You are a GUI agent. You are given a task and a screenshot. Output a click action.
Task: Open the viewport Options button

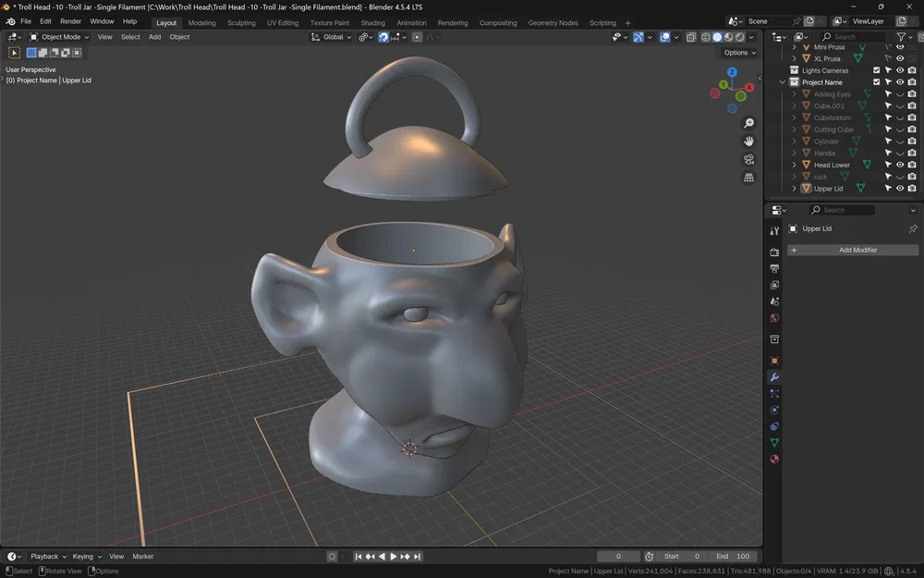(x=737, y=52)
